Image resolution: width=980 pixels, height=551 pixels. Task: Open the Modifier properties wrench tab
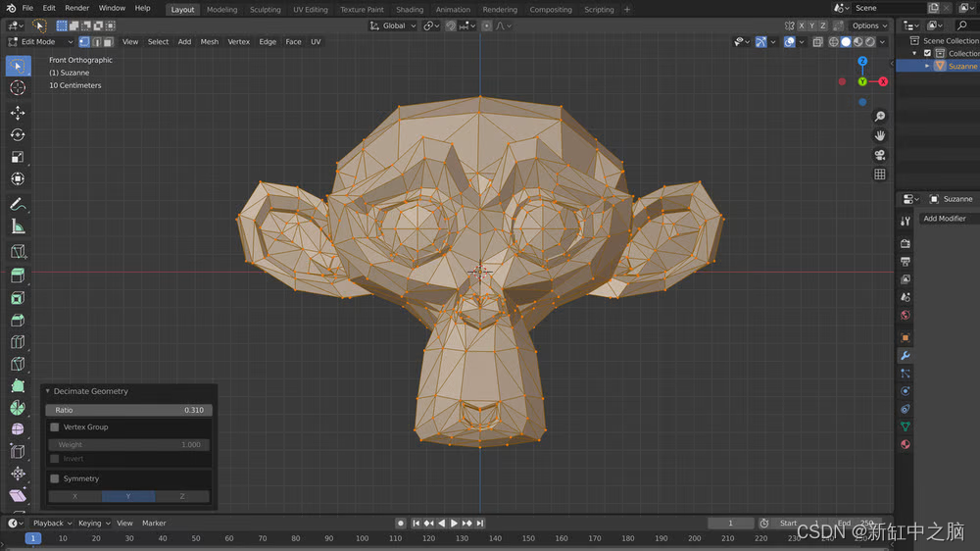tap(905, 355)
